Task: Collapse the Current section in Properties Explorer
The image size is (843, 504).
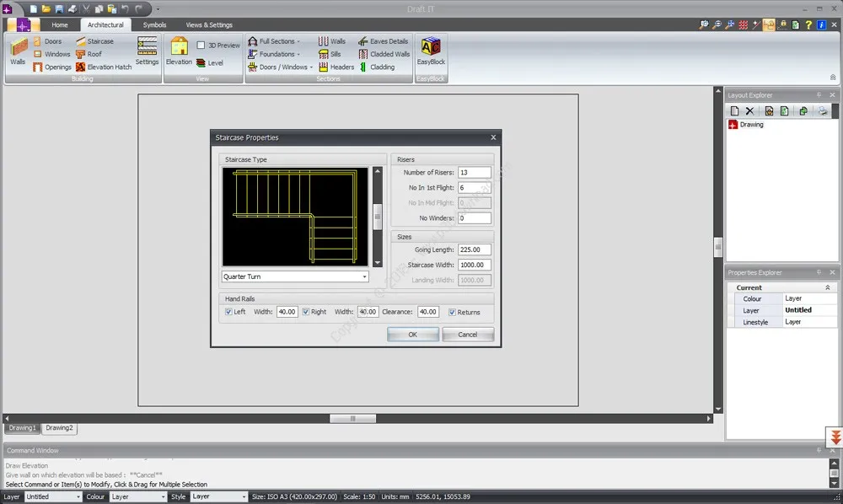Action: click(828, 287)
